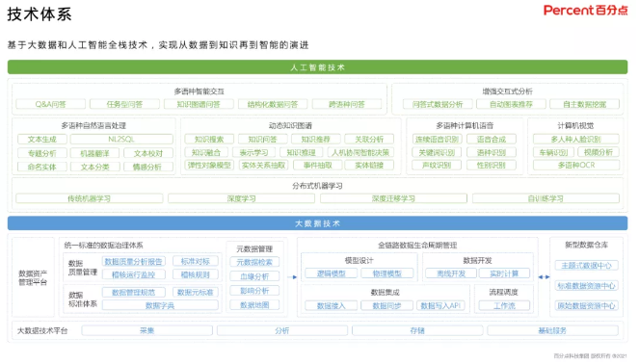Select the 机器翻译 box
Image resolution: width=639 pixels, height=364 pixels.
coord(95,153)
